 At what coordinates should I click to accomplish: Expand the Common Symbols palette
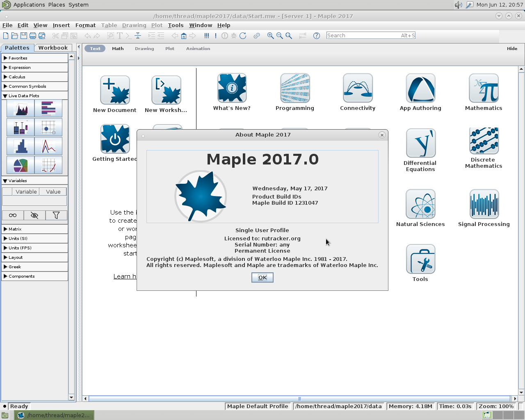35,86
